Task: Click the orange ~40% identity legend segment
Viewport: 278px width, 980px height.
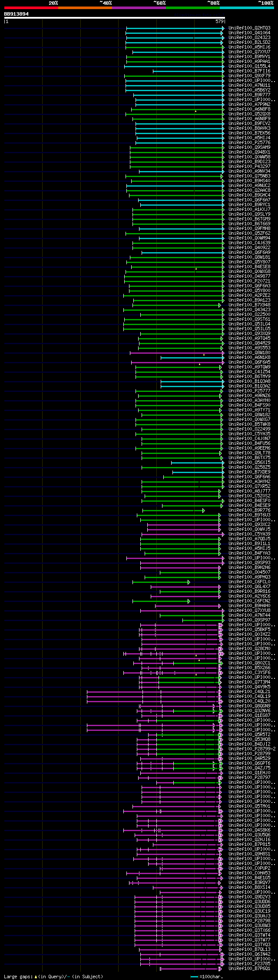Action: point(85,8)
